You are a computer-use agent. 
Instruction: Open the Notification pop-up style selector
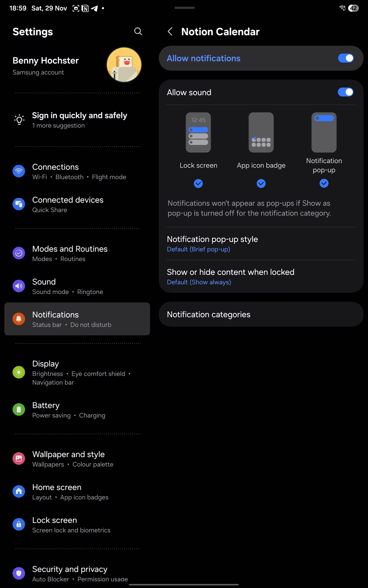click(261, 244)
